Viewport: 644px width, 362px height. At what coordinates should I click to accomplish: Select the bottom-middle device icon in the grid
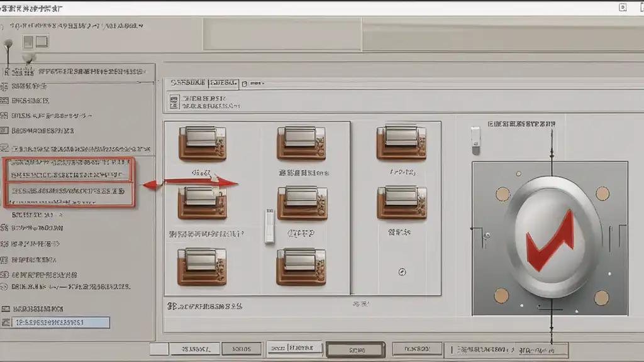[x=301, y=266]
